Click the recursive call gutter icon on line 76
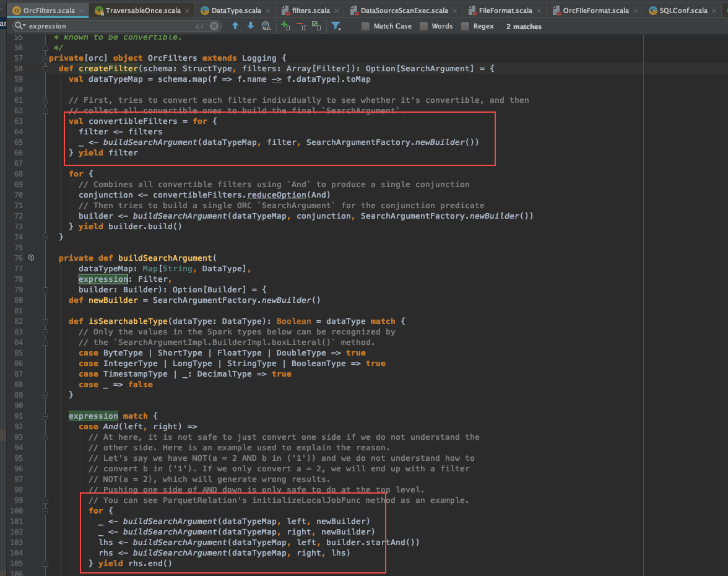Image resolution: width=728 pixels, height=576 pixels. click(31, 258)
